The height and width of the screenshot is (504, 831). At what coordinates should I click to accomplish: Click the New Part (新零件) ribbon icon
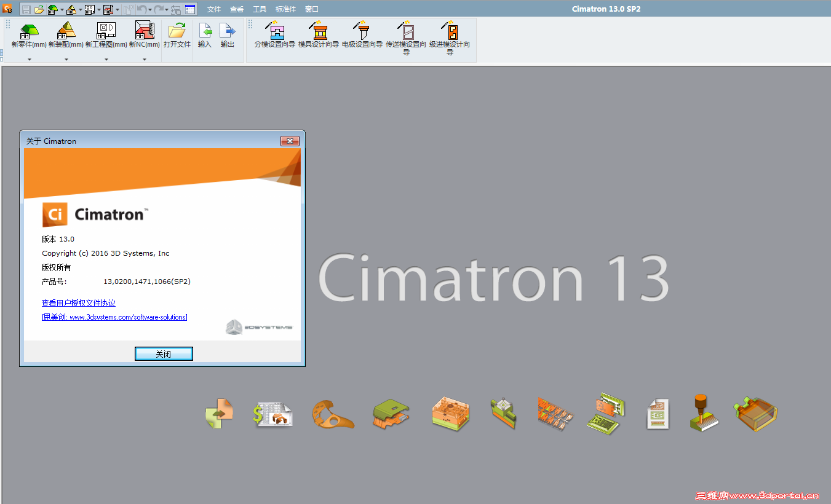pos(29,31)
